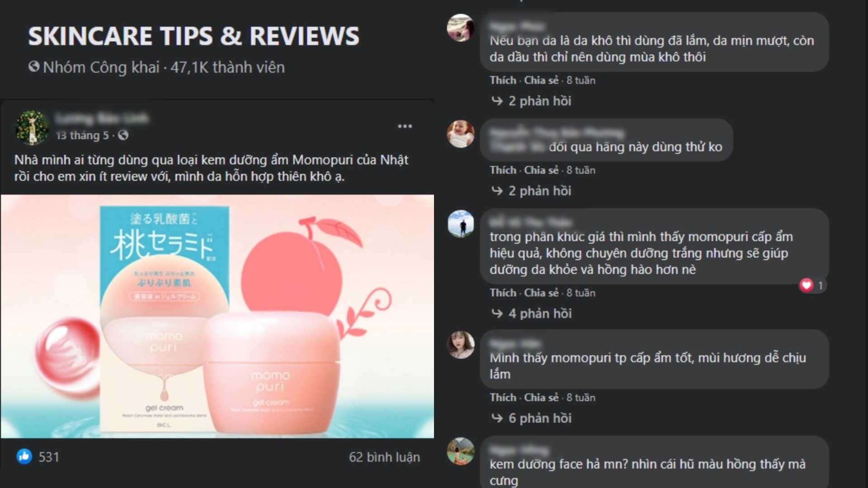
Task: Click the heart reaction on momopuri price comment
Action: (x=807, y=285)
